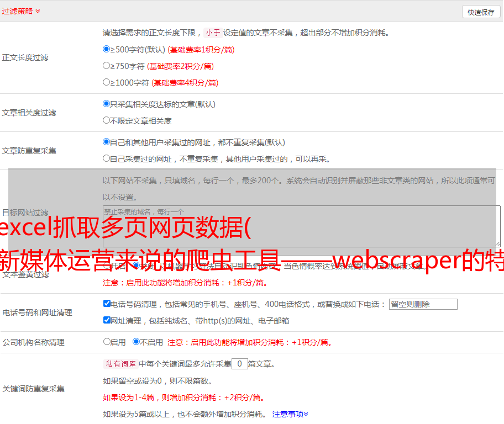Toggle the 网址清理 checkbox
Image resolution: width=504 pixels, height=424 pixels.
click(x=107, y=320)
